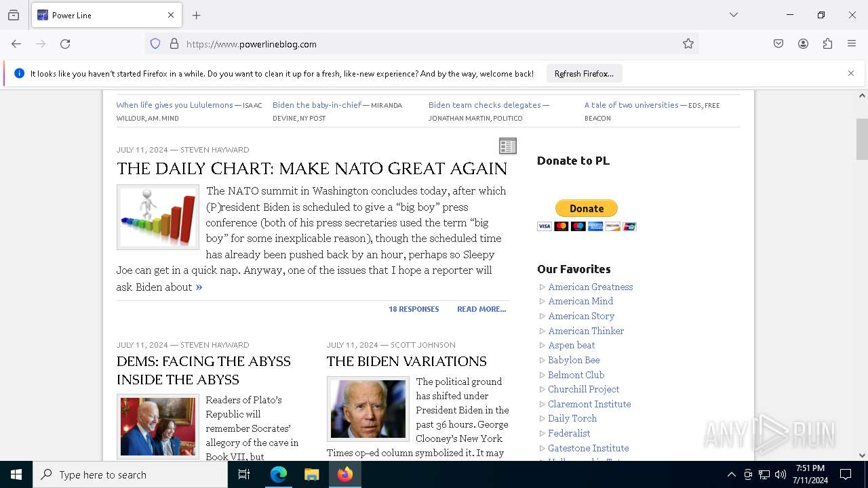Open 'The Biden Variations' headline
The image size is (868, 488).
coord(407,361)
